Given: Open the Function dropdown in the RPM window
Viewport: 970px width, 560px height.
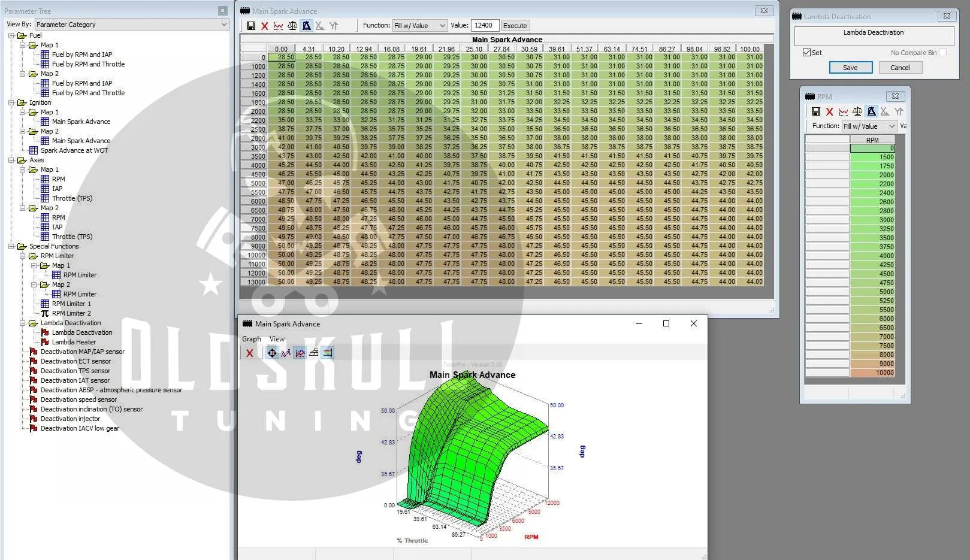Looking at the screenshot, I should [869, 126].
